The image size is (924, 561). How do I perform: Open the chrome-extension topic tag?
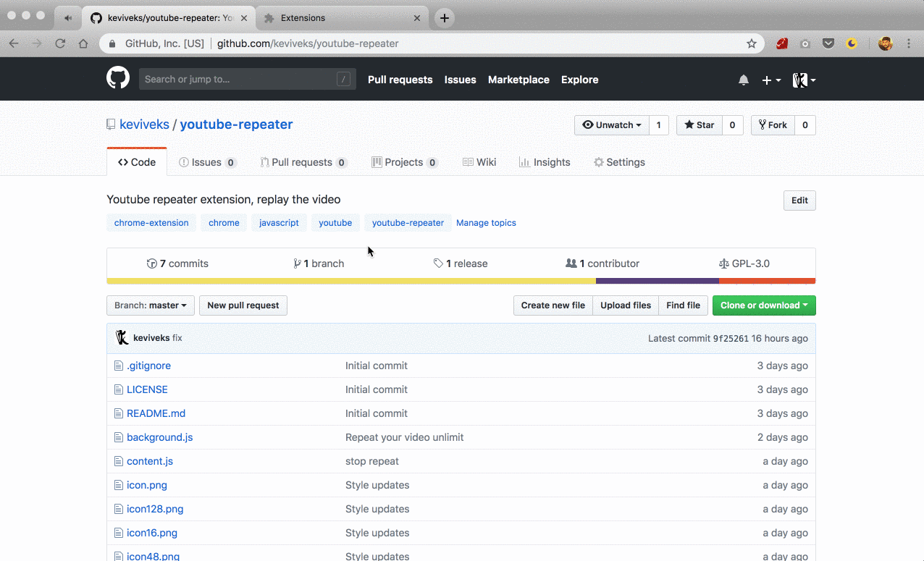pyautogui.click(x=151, y=223)
